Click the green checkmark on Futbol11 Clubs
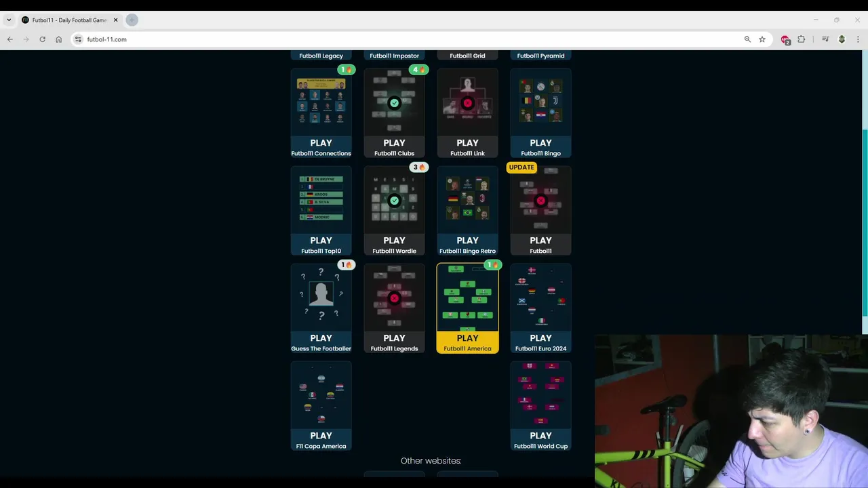The image size is (868, 488). point(394,103)
